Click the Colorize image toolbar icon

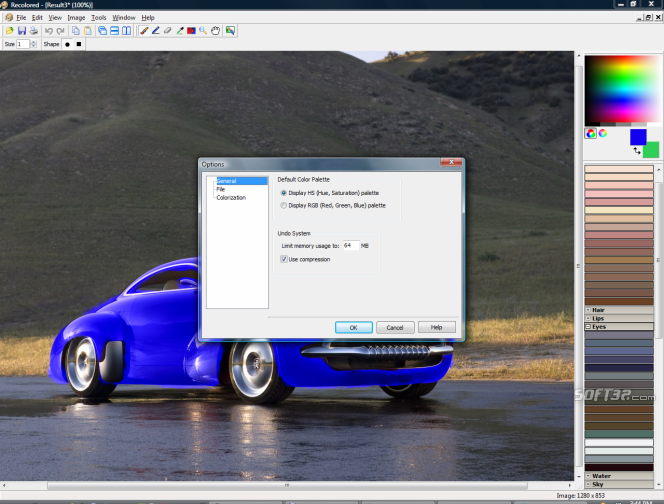(230, 30)
